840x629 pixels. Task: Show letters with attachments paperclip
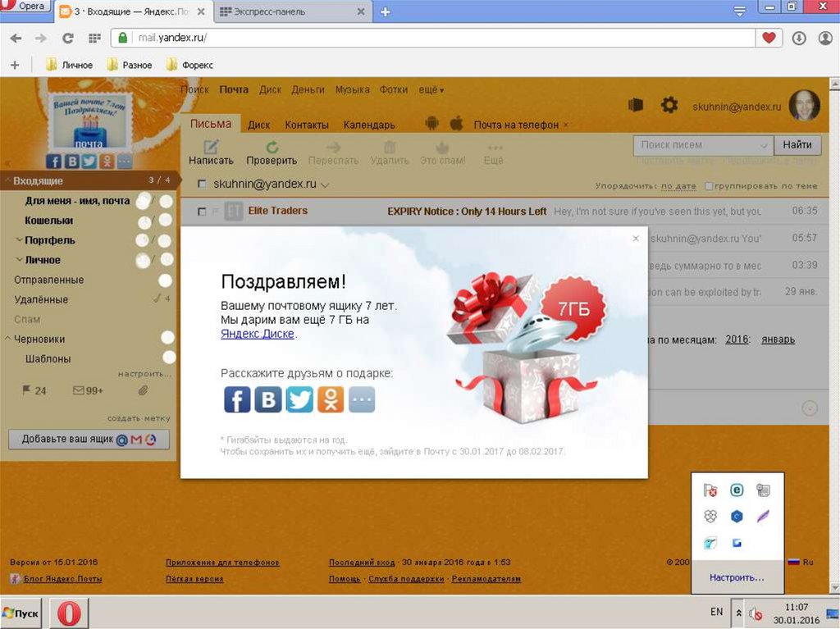[x=143, y=390]
